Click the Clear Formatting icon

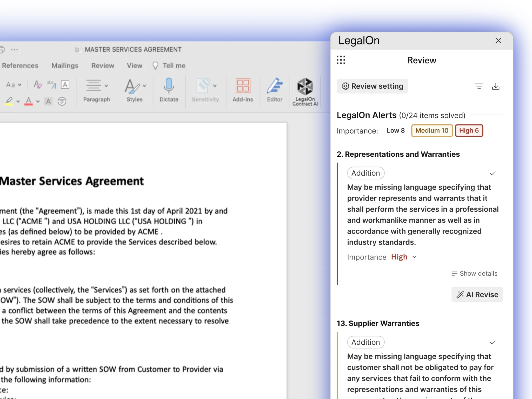point(38,85)
